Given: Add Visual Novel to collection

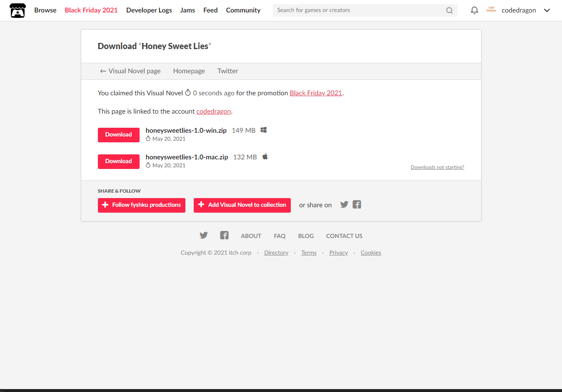Looking at the screenshot, I should tap(242, 205).
